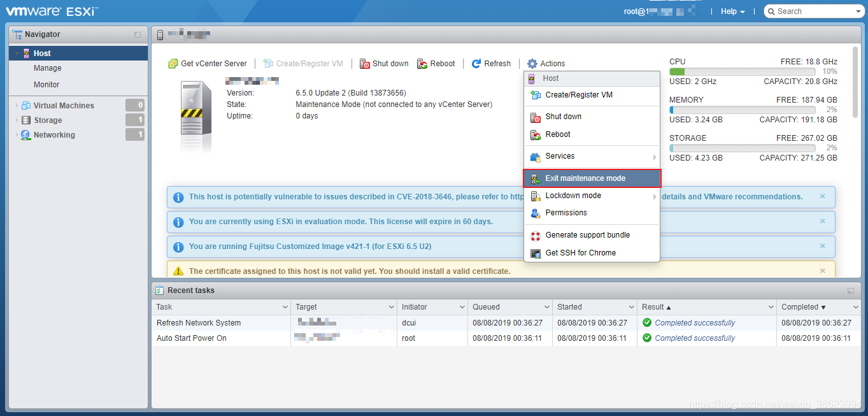Sort by the Completed column header
This screenshot has width=868, height=416.
click(x=818, y=307)
